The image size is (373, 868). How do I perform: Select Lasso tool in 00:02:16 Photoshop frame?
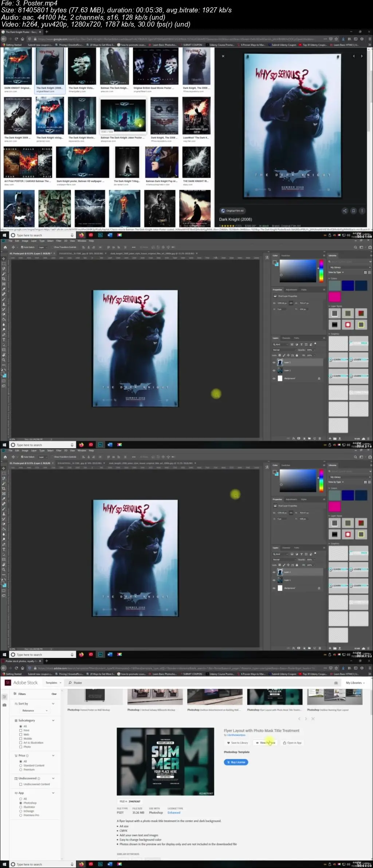click(4, 268)
